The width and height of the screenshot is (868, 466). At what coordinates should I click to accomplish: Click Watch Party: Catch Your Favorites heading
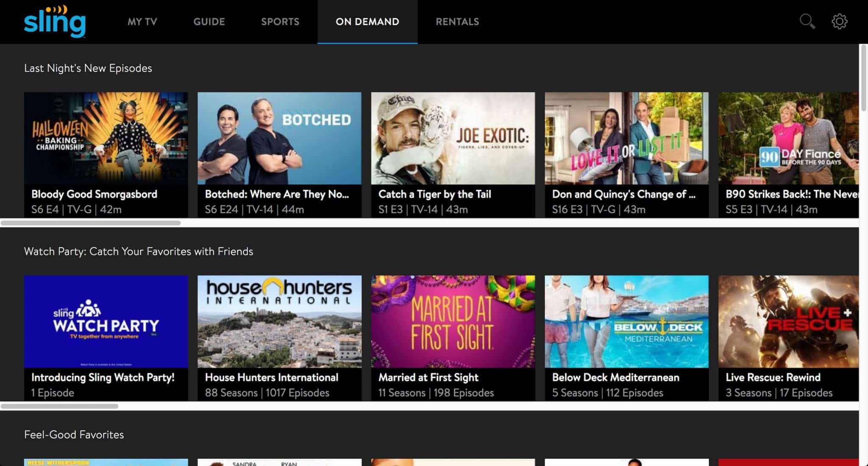point(139,251)
